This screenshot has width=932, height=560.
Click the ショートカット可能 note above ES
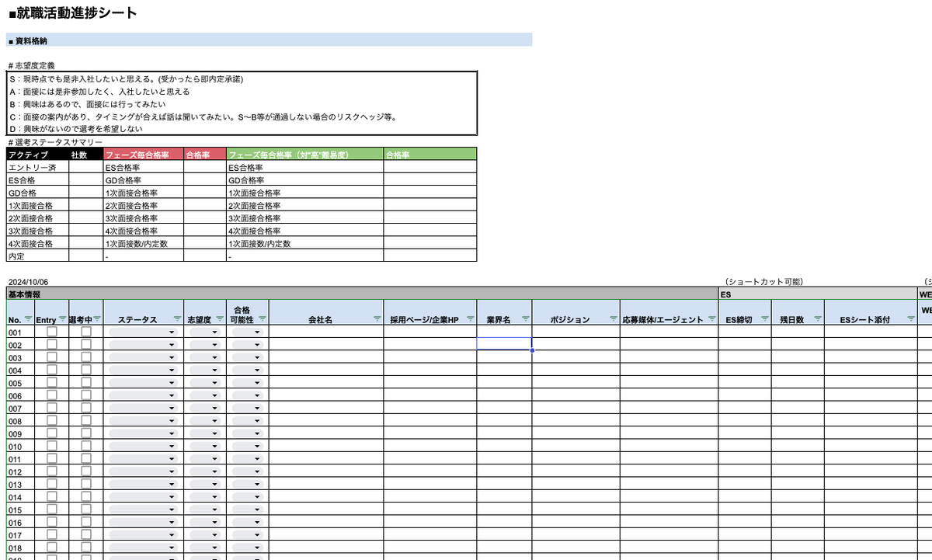[763, 282]
